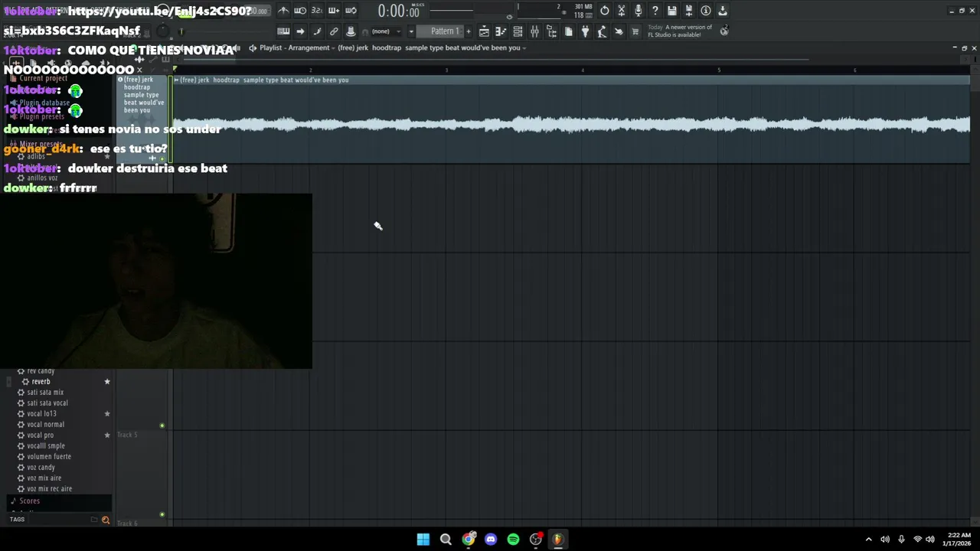980x551 pixels.
Task: Toggle blend recording overdub icon
Action: (x=334, y=11)
